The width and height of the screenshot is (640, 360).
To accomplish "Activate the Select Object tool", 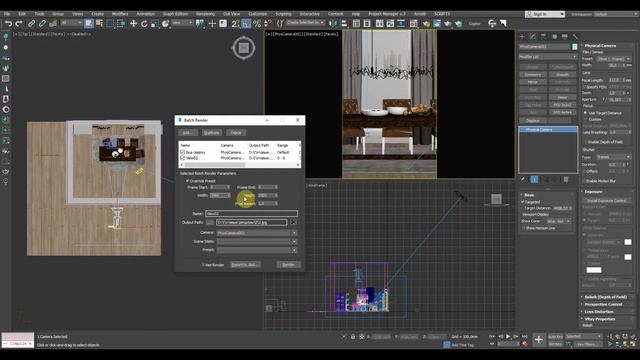I will (x=89, y=24).
